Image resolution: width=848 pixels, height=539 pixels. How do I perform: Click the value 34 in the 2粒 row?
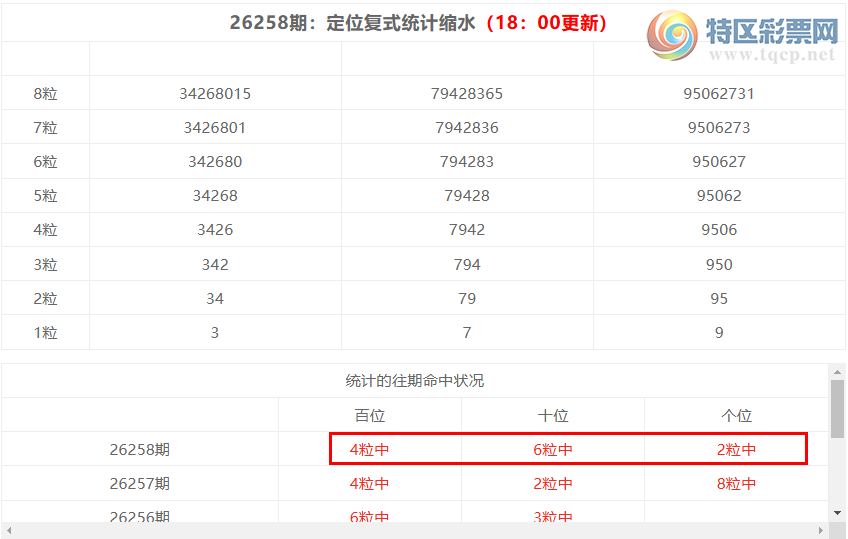click(x=215, y=298)
